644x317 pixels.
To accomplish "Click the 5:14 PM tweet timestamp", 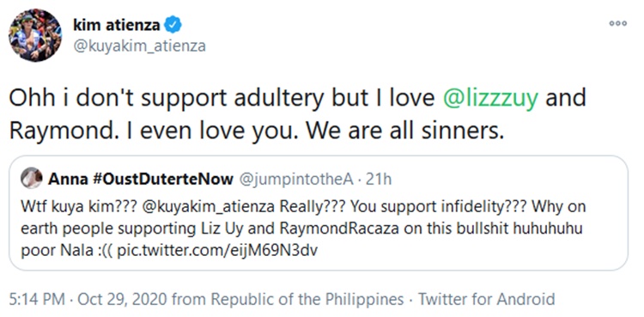I will pyautogui.click(x=37, y=299).
